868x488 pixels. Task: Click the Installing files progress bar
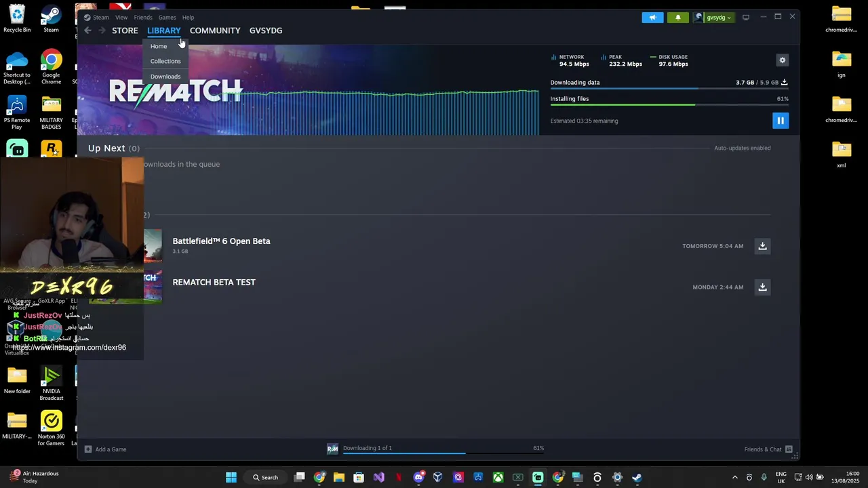pos(669,105)
